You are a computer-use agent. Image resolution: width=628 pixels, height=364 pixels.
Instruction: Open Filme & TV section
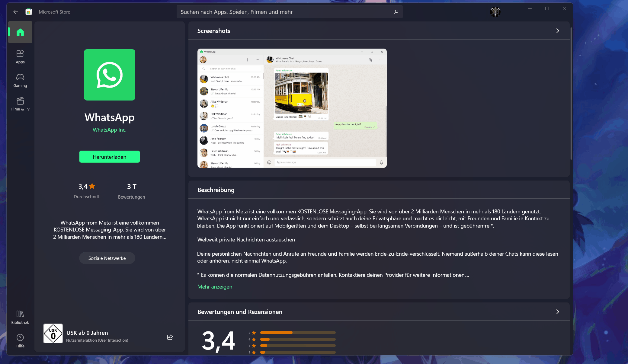click(20, 104)
